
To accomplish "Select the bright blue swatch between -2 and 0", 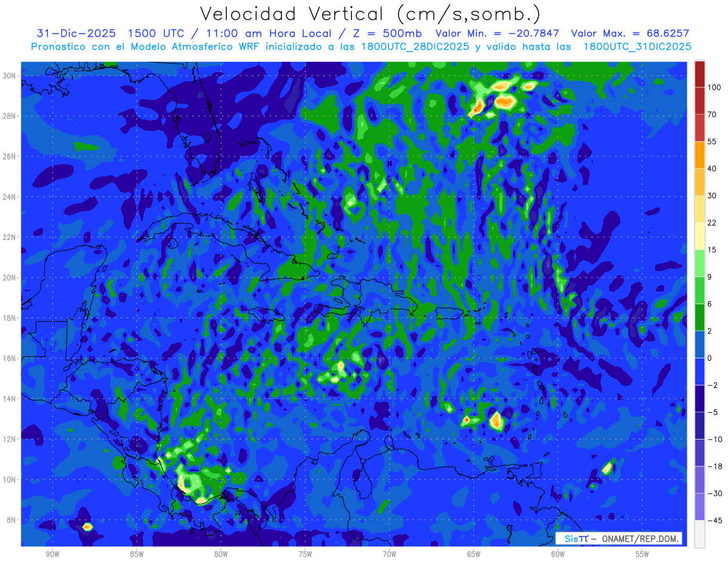I will (699, 372).
